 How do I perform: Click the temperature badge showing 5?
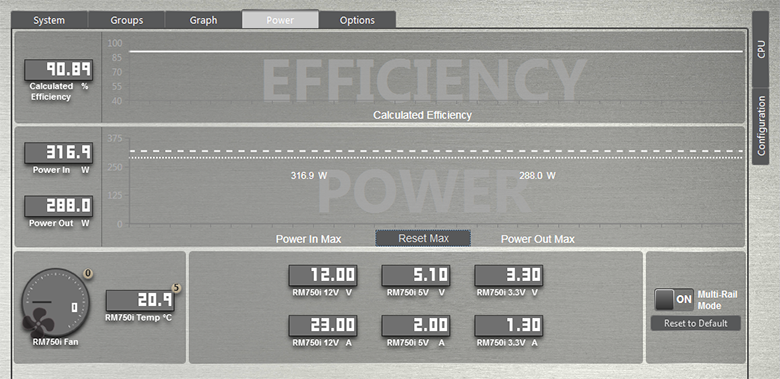(x=176, y=287)
